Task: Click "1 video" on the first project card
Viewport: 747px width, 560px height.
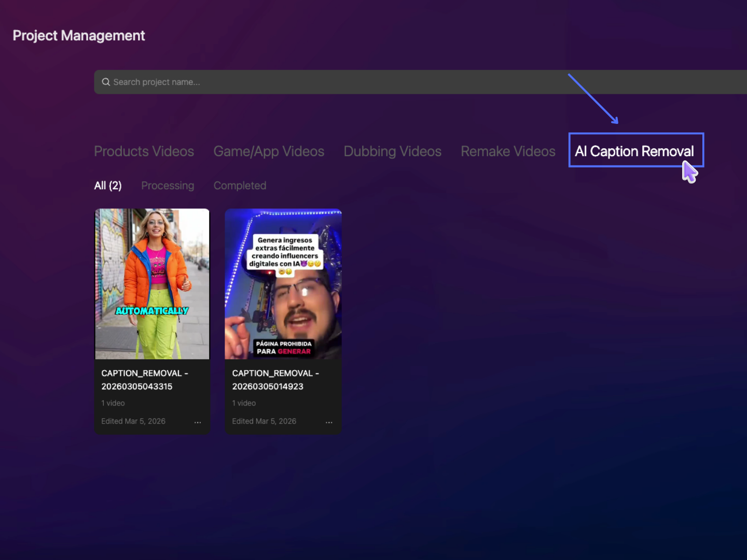Action: (x=113, y=403)
